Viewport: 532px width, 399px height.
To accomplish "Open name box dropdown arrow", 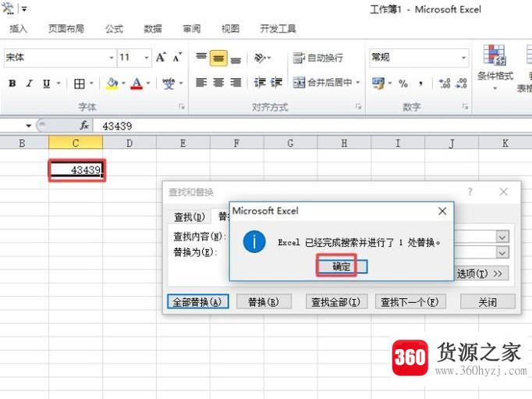I will 29,126.
